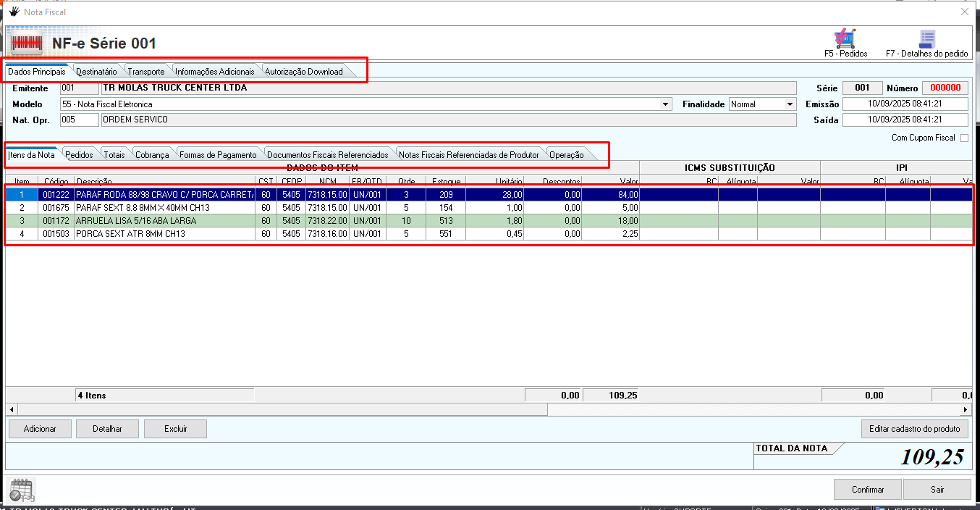Click Editar cadastro do produto button
The width and height of the screenshot is (980, 510).
click(x=914, y=429)
